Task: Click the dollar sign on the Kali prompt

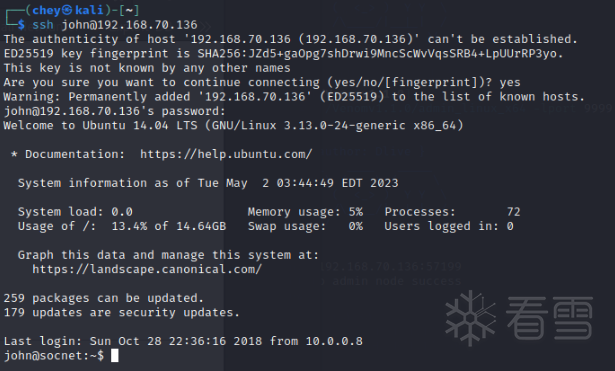Action: coord(21,25)
